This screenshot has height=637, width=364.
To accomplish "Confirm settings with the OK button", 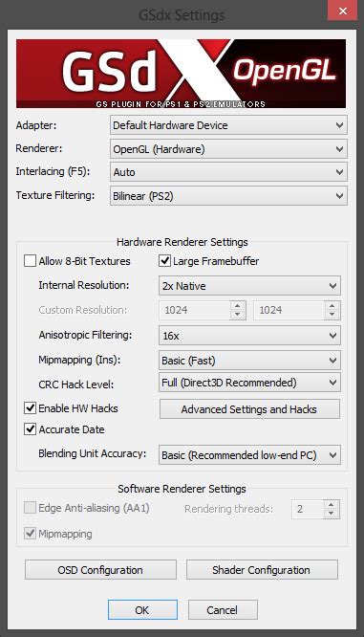I will point(142,610).
